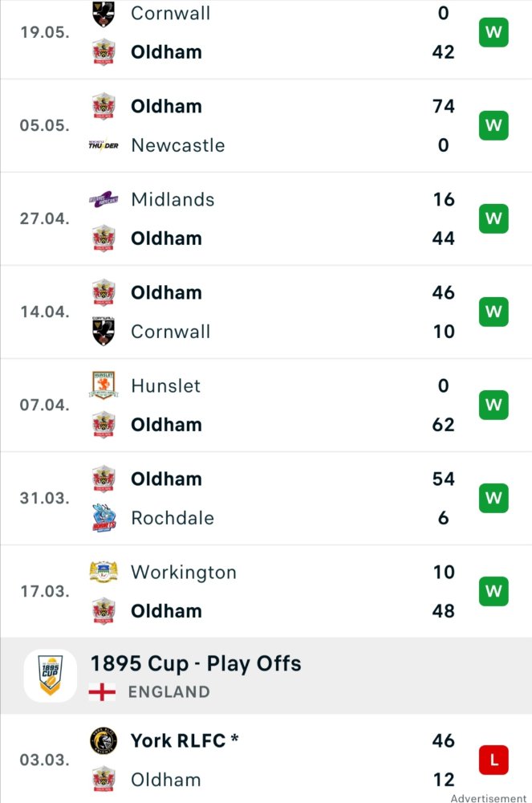
Task: Click the Midlands Hurricanes team logo
Action: (104, 199)
